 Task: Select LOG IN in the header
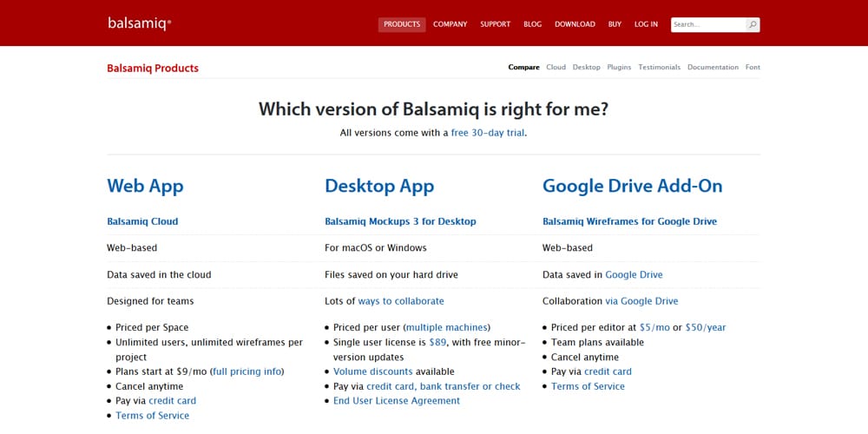coord(646,24)
